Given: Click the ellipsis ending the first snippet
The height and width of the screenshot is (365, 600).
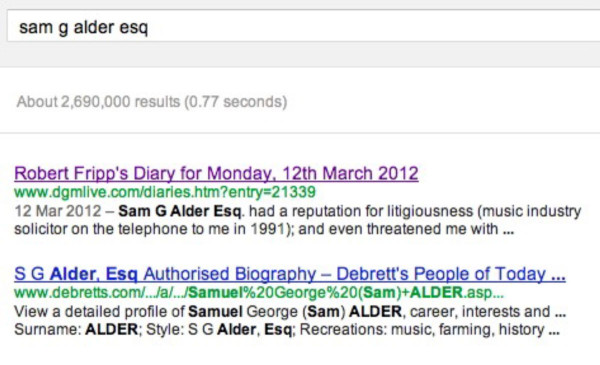Looking at the screenshot, I should tap(508, 230).
